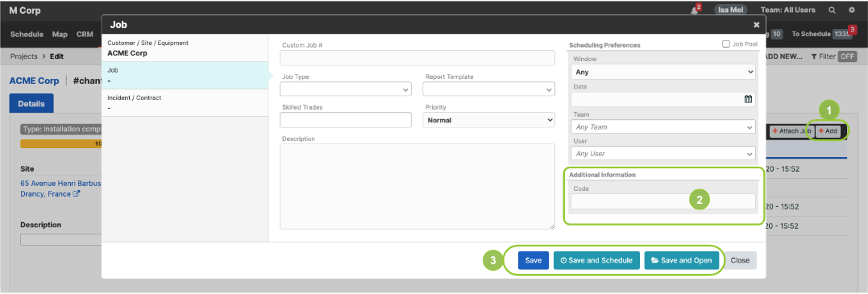Screen dimensions: 868x294
Task: Close the Job dialog with X
Action: click(x=756, y=24)
